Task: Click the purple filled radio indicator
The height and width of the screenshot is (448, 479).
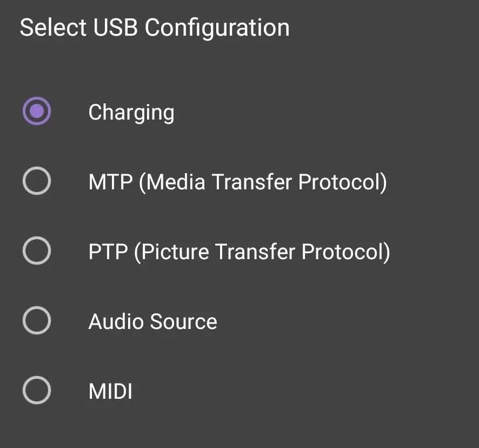Action: click(37, 111)
